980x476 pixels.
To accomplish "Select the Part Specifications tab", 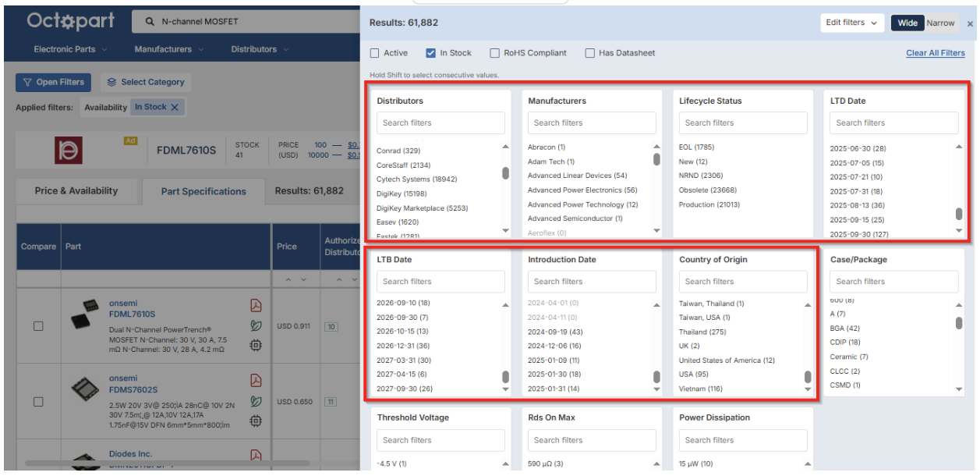I will coord(203,191).
